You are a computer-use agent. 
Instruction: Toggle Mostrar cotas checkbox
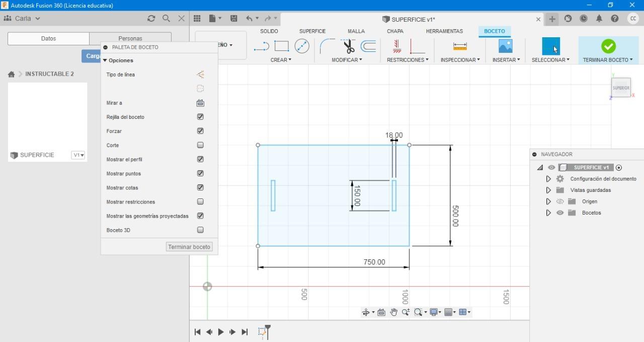click(200, 187)
